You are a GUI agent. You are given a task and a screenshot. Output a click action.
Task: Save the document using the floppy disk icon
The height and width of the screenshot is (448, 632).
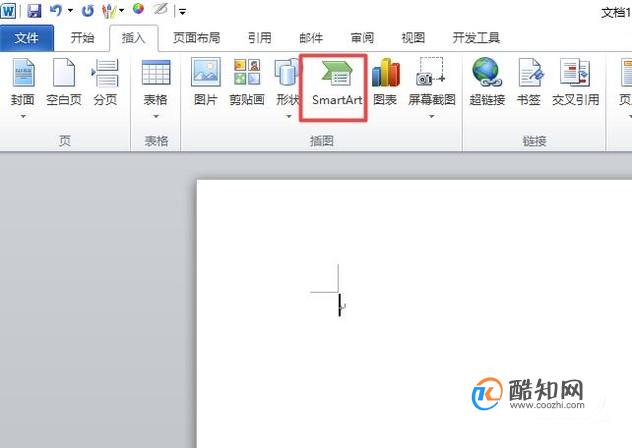pos(34,10)
